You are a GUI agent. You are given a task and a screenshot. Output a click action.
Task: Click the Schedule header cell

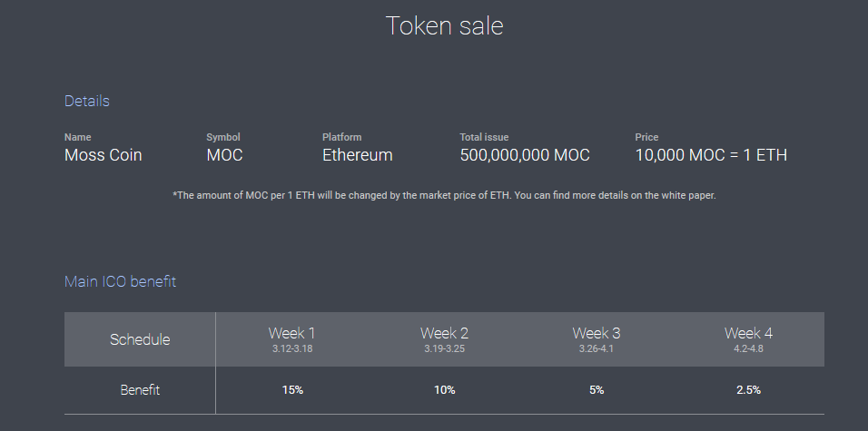pyautogui.click(x=140, y=339)
